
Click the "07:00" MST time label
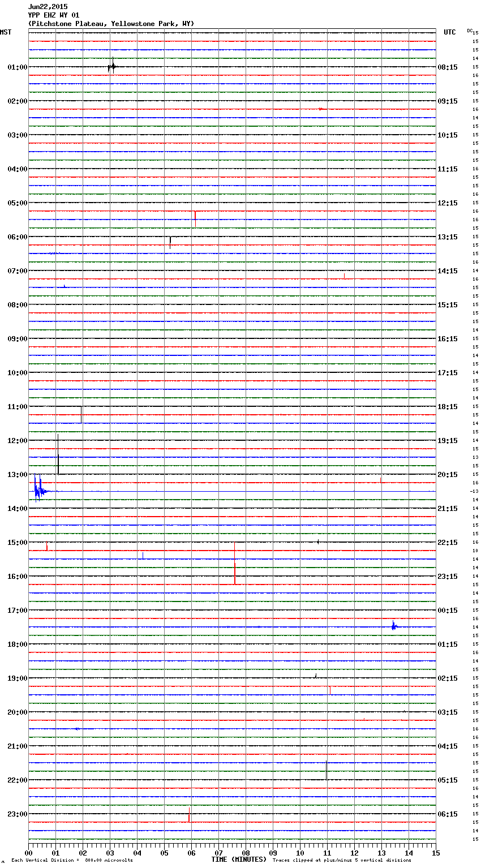(18, 271)
